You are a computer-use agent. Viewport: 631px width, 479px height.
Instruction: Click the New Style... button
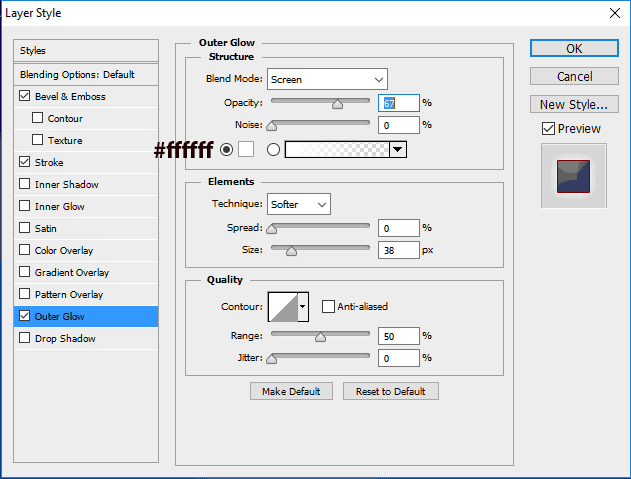pyautogui.click(x=573, y=104)
